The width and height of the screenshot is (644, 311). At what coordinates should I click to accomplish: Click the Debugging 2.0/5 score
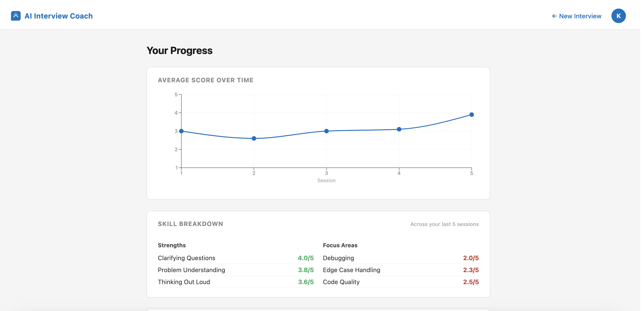471,258
